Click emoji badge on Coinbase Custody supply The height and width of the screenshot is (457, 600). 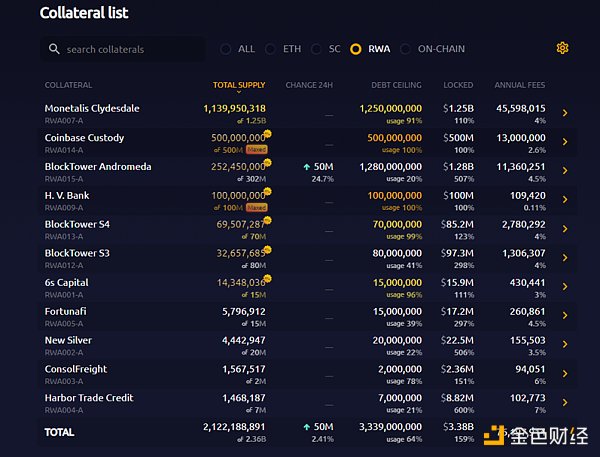[x=268, y=132]
